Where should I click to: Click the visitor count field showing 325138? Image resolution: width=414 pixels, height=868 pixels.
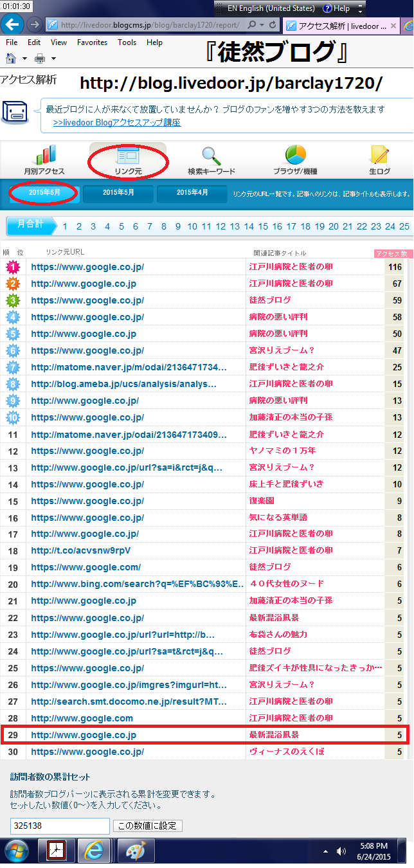[x=60, y=826]
